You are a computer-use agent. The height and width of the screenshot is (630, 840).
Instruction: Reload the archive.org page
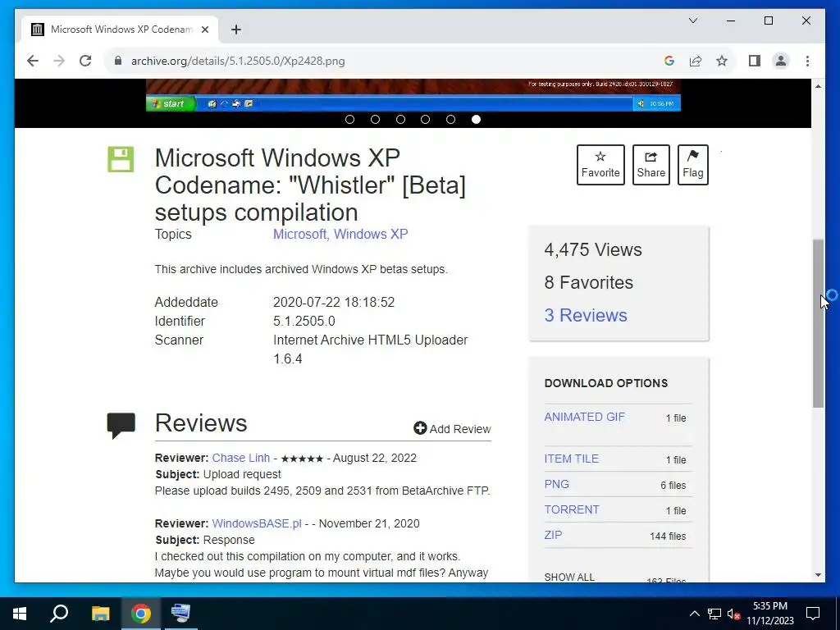[85, 61]
